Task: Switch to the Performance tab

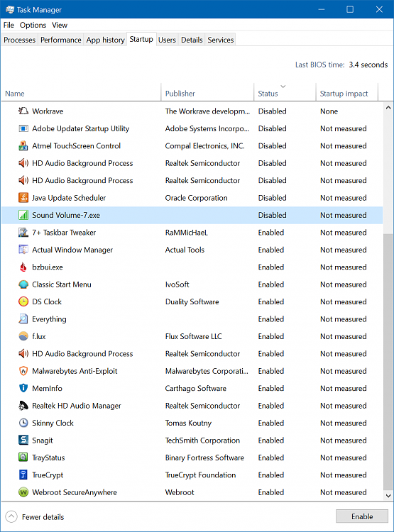Action: click(x=61, y=40)
